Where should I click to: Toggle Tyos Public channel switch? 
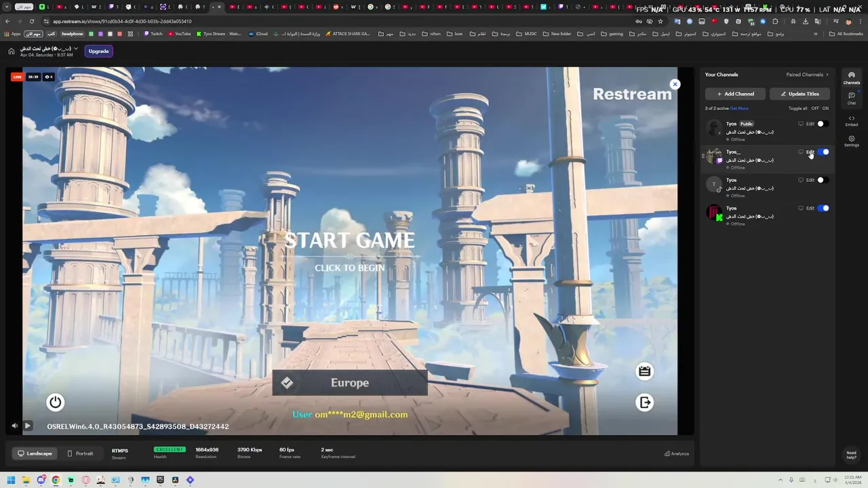coord(823,124)
